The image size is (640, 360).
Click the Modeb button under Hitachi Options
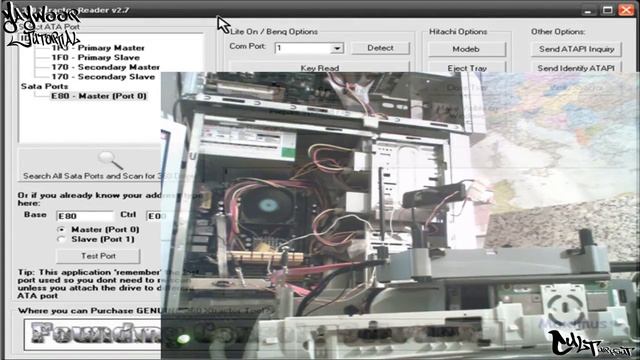(466, 49)
